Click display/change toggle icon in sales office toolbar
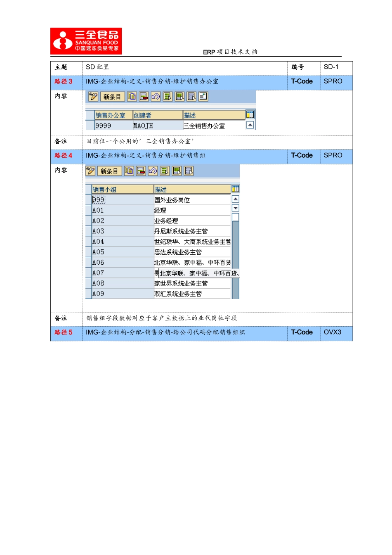This screenshot has height=555, width=392. point(93,97)
